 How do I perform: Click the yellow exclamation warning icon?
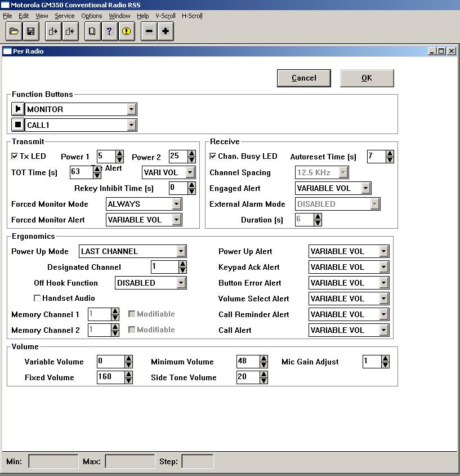pos(126,32)
